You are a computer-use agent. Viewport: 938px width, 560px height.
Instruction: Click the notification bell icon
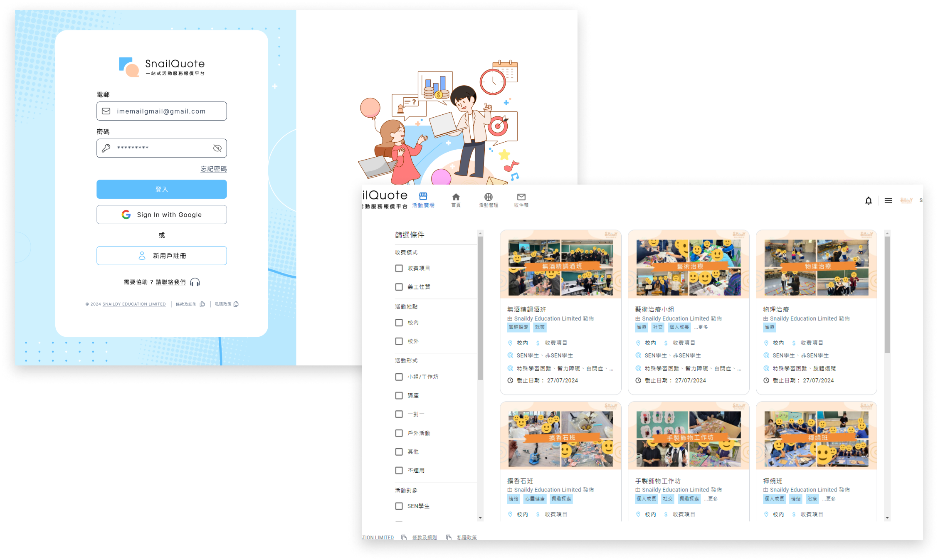click(868, 201)
